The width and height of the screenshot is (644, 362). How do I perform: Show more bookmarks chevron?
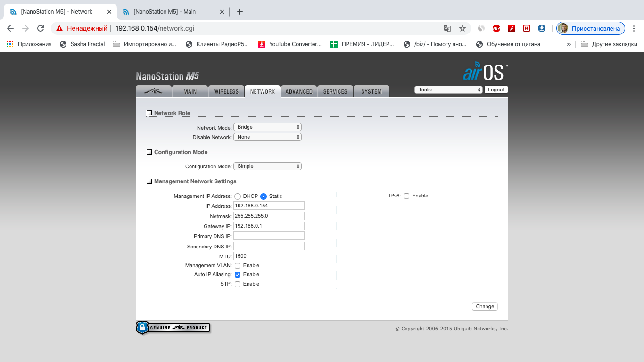(569, 44)
